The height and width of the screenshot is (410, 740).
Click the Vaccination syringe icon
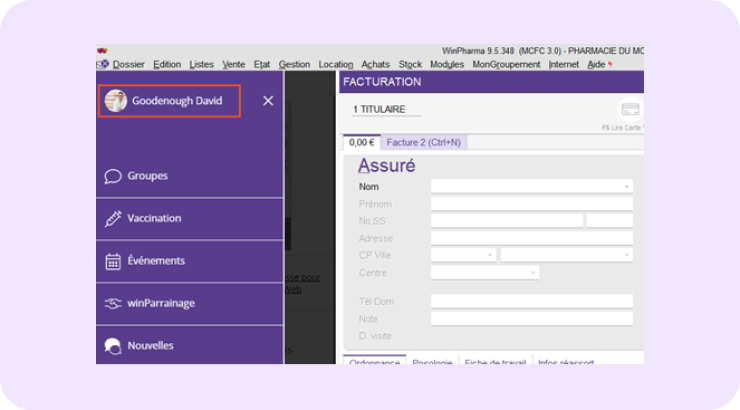(x=113, y=218)
